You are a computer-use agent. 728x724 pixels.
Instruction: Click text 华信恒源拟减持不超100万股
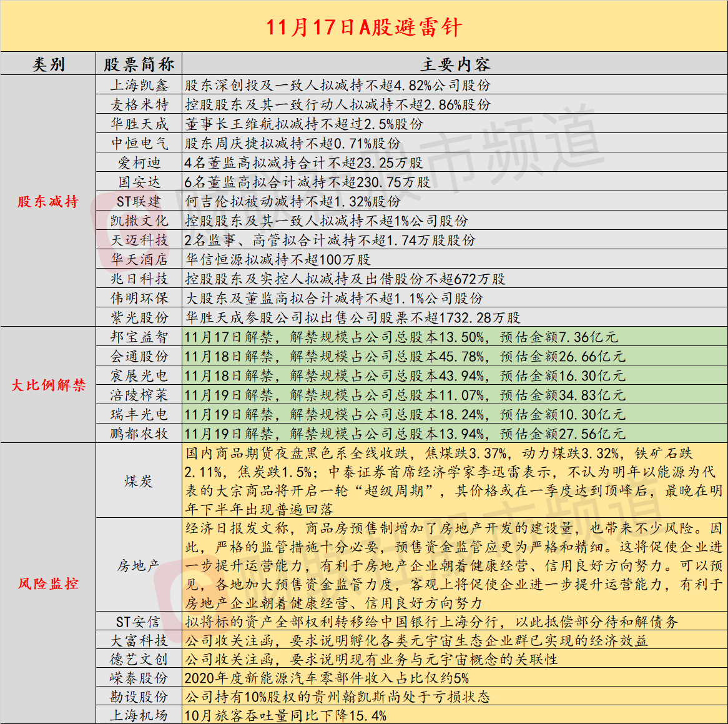point(278,259)
